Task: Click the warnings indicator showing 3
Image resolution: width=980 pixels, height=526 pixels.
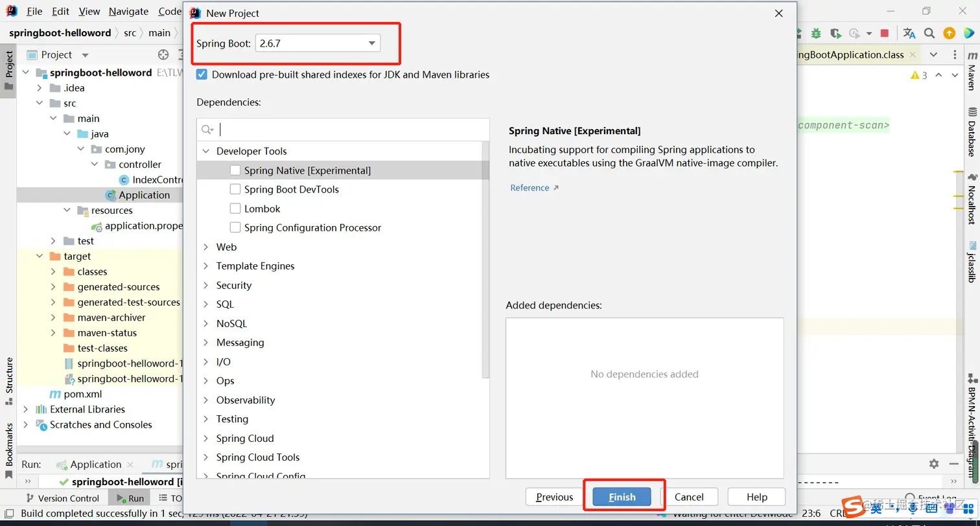Action: (919, 75)
